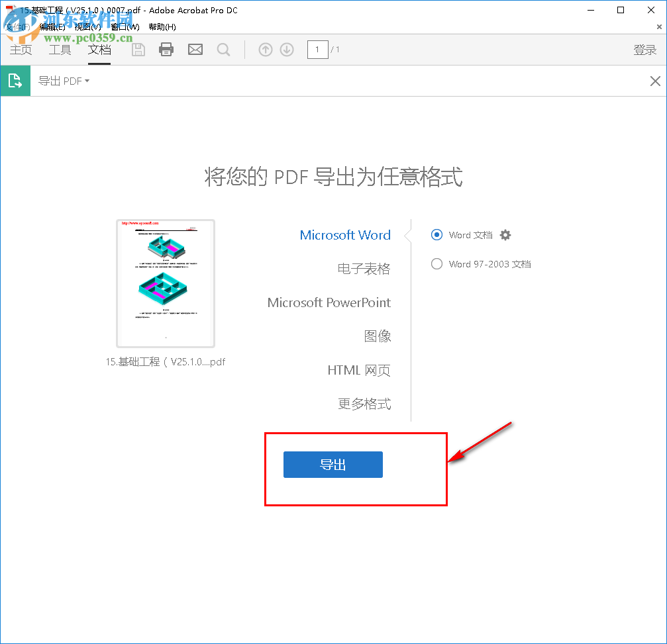Choose Microsoft PowerPoint export format
Image resolution: width=667 pixels, height=644 pixels.
[329, 302]
